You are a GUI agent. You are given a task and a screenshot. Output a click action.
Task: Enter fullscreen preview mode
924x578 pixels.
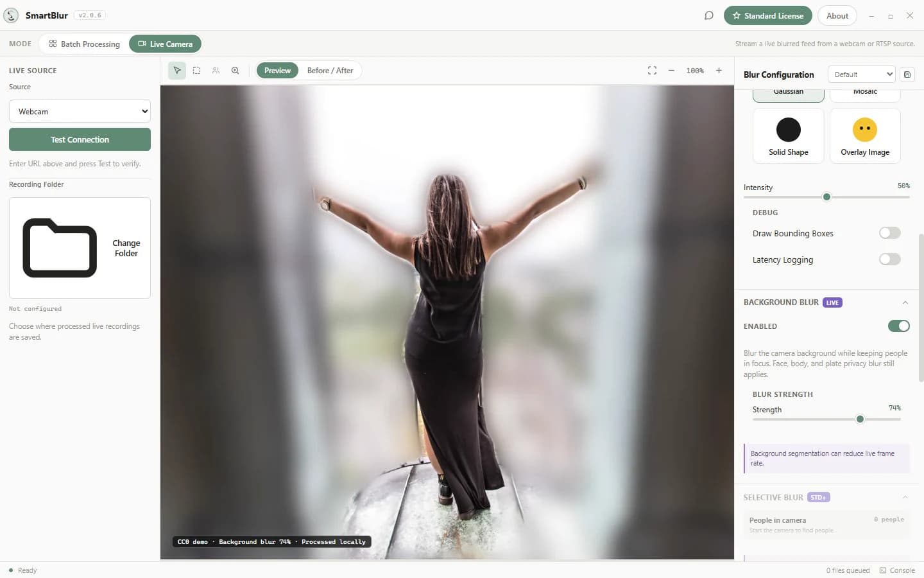[x=652, y=71]
